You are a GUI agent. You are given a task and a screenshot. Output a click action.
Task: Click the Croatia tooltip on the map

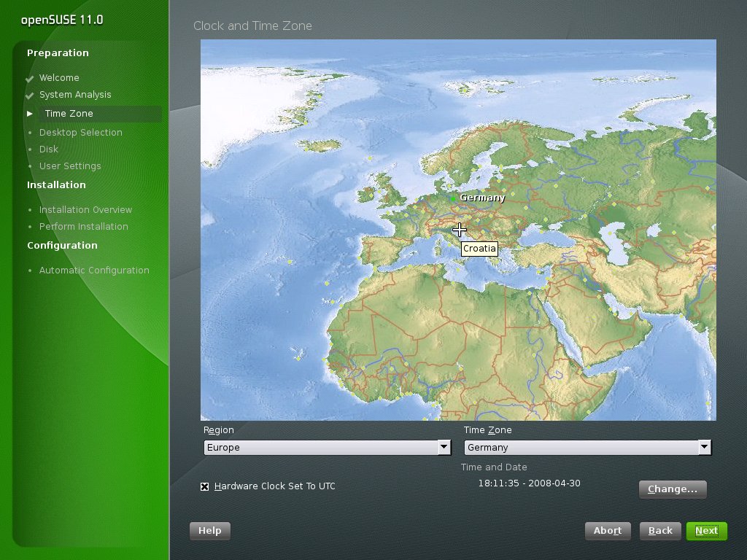(479, 249)
